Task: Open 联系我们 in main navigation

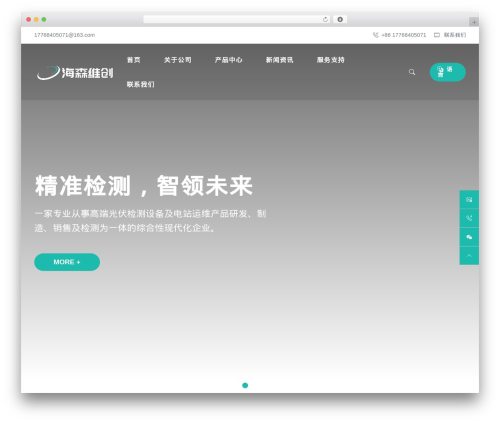Action: point(140,84)
